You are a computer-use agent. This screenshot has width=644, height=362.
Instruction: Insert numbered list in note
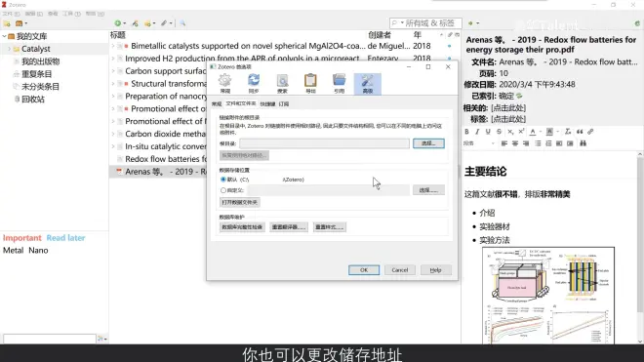(548, 143)
